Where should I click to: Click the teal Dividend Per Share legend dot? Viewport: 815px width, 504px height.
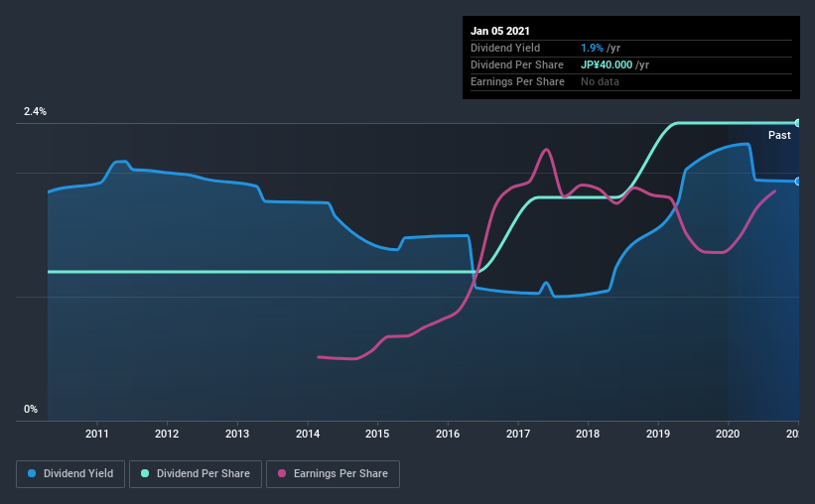pyautogui.click(x=145, y=473)
